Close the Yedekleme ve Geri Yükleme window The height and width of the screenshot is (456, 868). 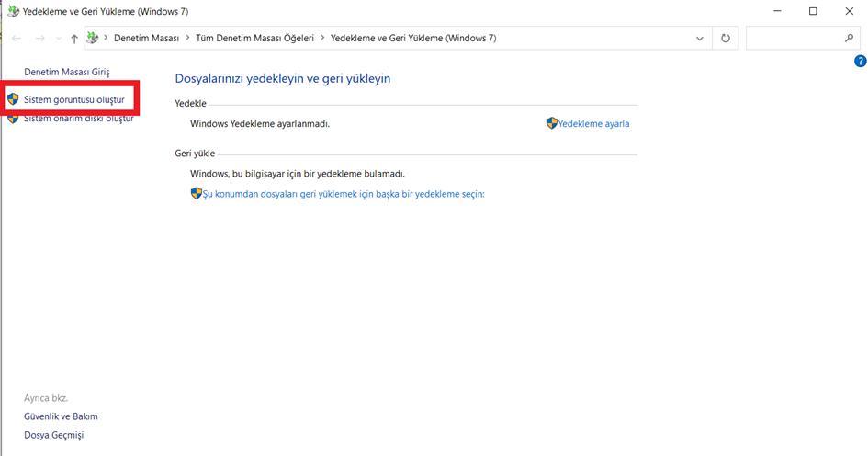pos(850,11)
